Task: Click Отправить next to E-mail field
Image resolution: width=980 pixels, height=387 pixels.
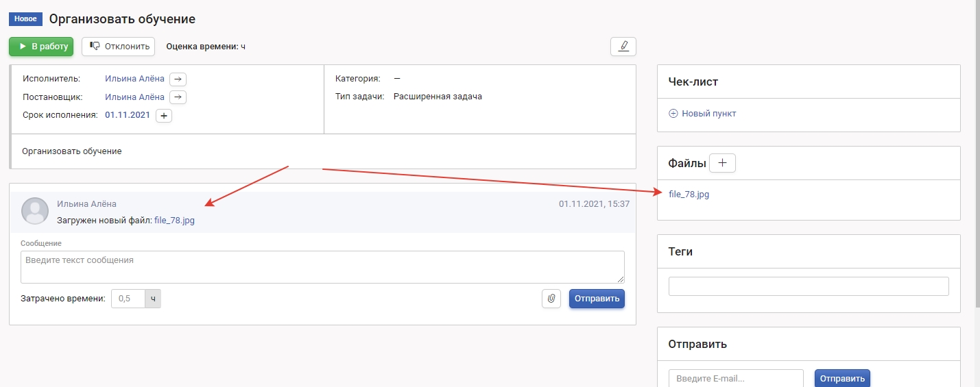Action: (x=841, y=378)
